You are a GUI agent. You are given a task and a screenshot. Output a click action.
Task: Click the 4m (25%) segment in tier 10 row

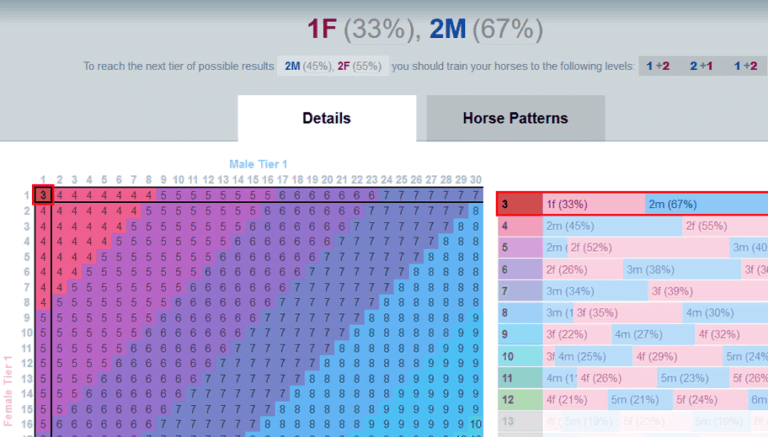(x=594, y=356)
